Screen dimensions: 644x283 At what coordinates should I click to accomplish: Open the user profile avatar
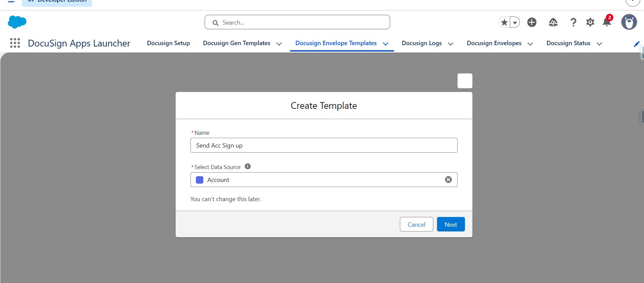[x=629, y=22]
